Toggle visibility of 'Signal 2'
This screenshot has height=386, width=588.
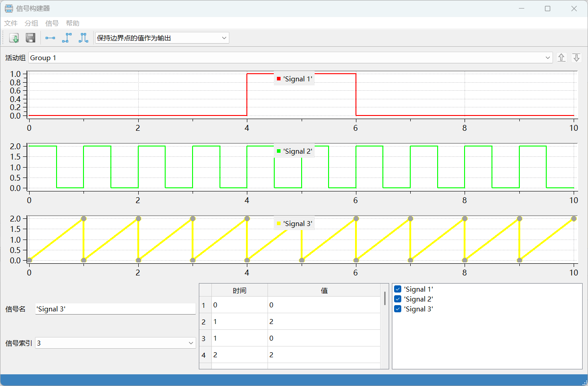(x=398, y=299)
